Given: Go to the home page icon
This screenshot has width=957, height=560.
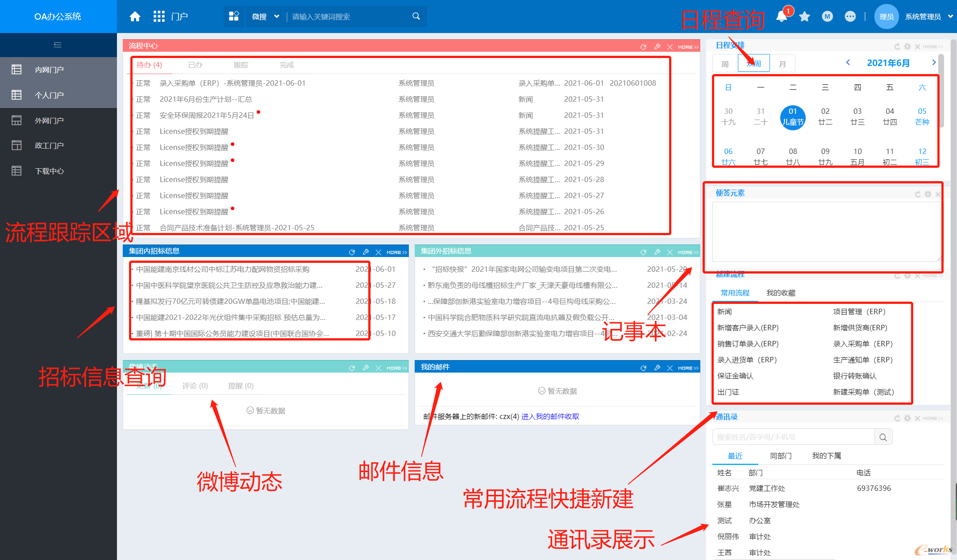Looking at the screenshot, I should pyautogui.click(x=135, y=17).
